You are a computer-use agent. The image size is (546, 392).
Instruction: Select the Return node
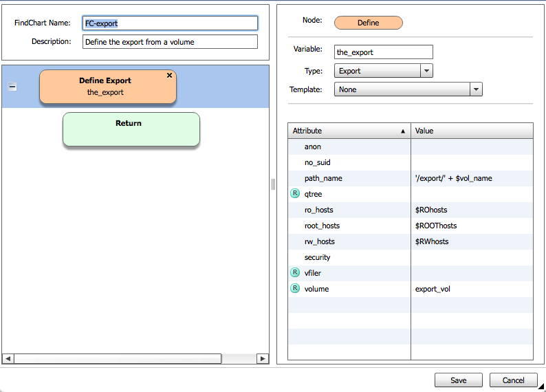(x=131, y=129)
